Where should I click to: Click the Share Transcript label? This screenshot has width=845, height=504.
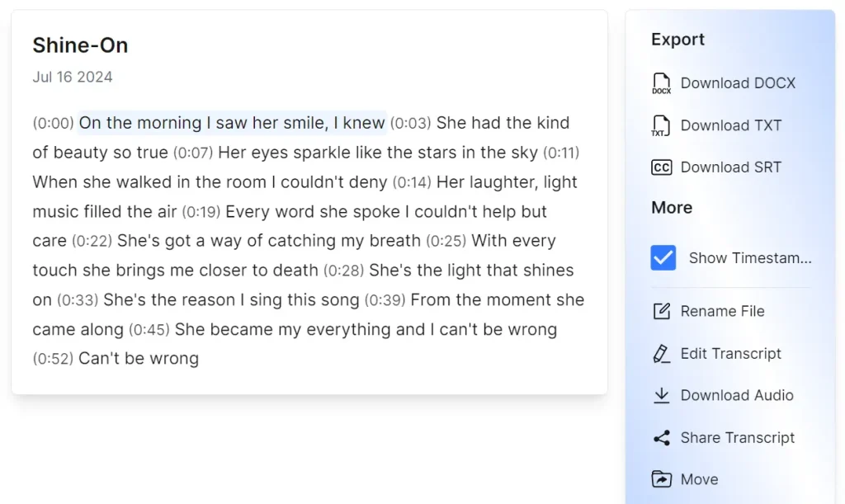click(738, 437)
